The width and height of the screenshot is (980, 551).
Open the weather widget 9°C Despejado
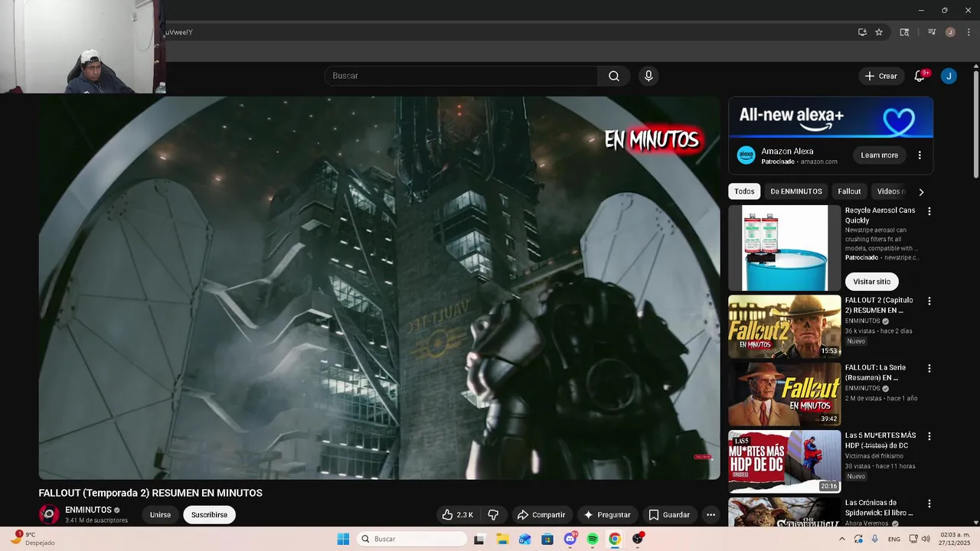(34, 539)
